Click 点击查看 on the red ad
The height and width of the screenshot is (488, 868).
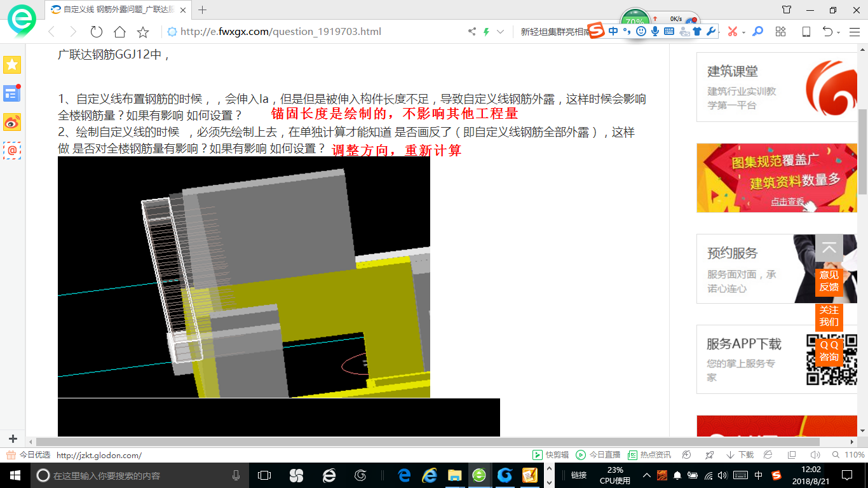coord(787,201)
